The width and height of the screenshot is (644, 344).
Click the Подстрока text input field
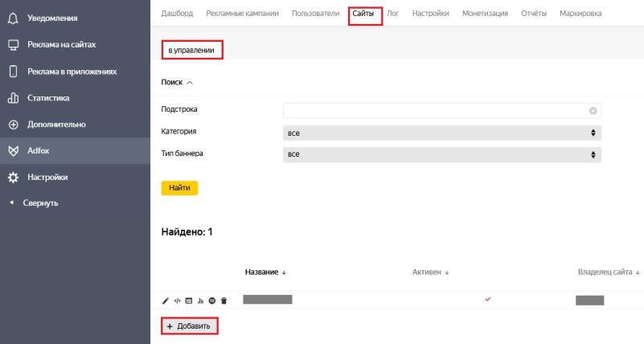pyautogui.click(x=442, y=111)
